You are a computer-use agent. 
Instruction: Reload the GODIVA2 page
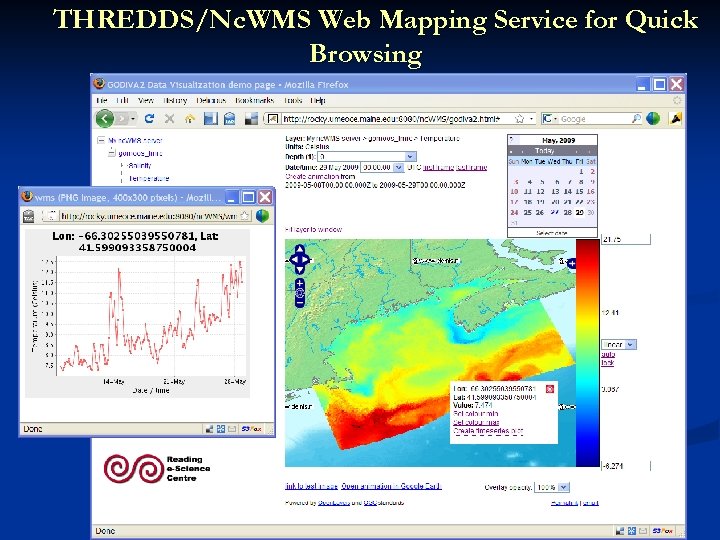point(149,119)
